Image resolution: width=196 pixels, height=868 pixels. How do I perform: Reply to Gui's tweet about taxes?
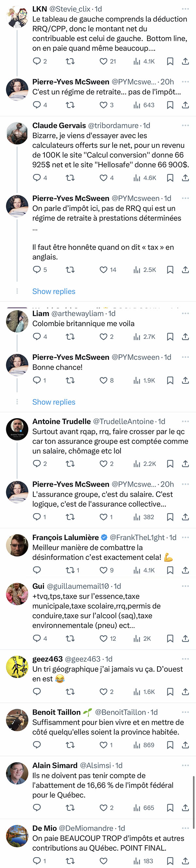tap(37, 638)
